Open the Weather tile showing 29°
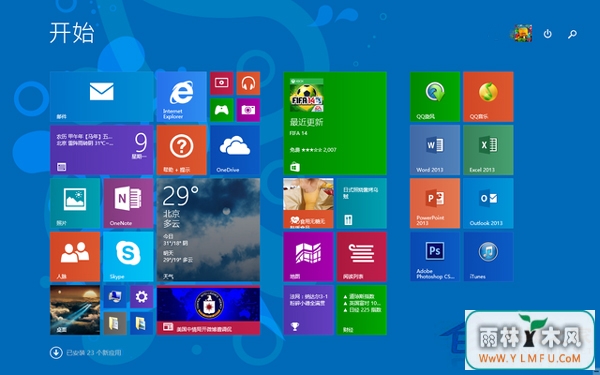Screen dimensions: 600x375 (x=208, y=230)
